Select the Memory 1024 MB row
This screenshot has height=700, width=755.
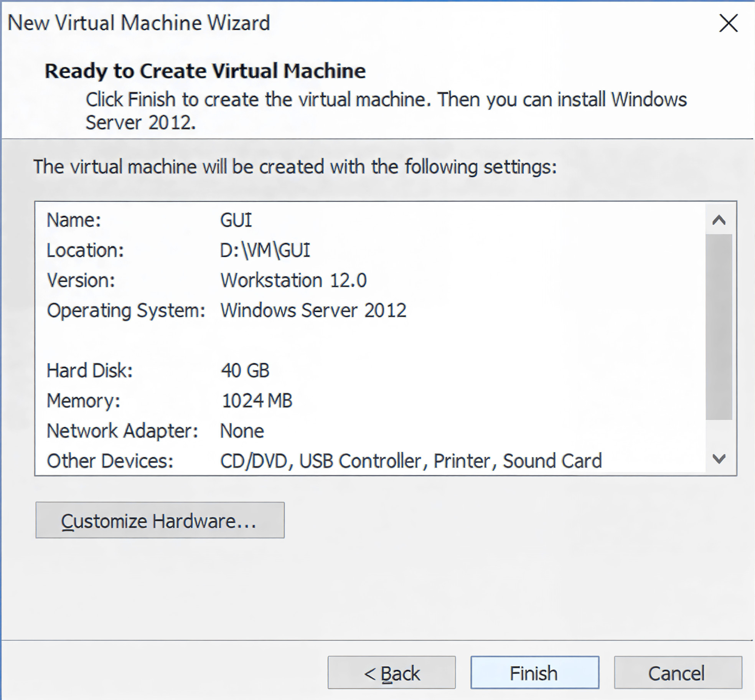point(257,401)
